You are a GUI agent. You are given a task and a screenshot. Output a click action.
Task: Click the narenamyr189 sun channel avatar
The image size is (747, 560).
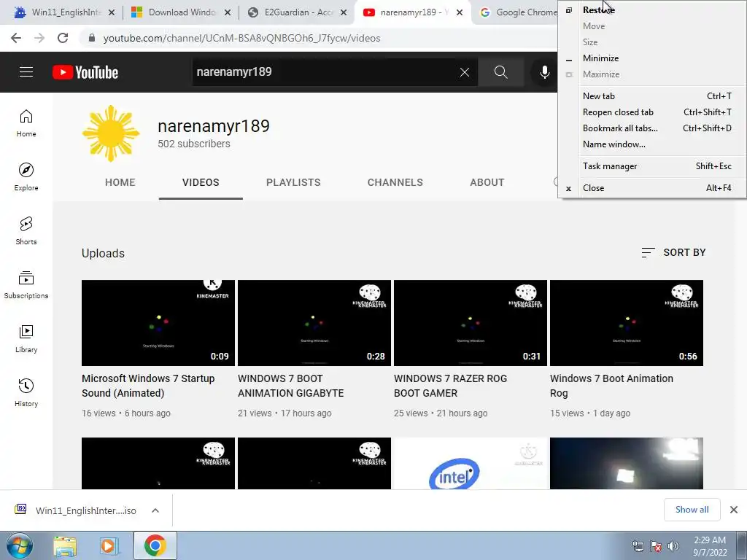111,133
